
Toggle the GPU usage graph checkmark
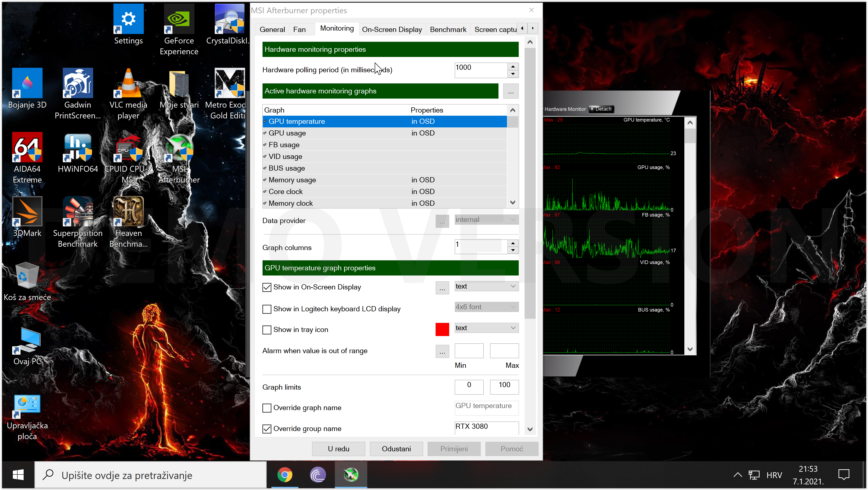265,133
